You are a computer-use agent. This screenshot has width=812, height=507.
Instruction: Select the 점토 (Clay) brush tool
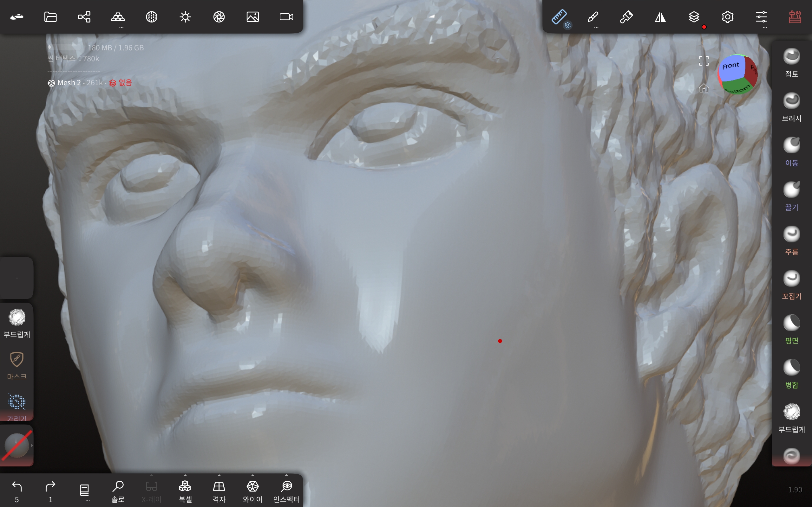coord(791,57)
